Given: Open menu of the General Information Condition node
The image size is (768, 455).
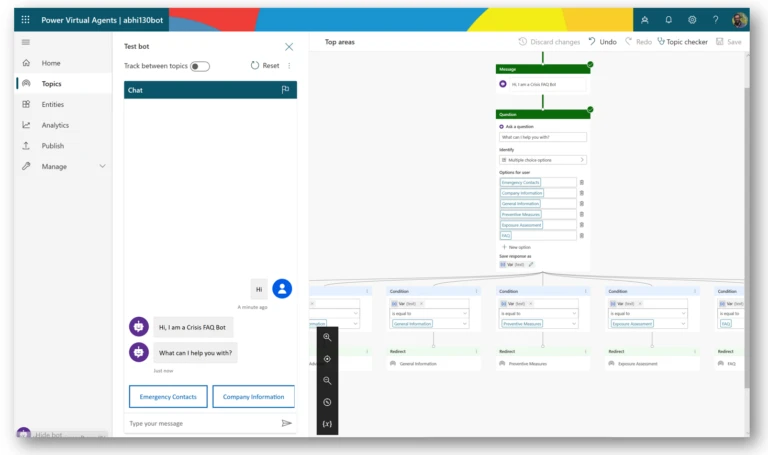Looking at the screenshot, I should click(476, 291).
